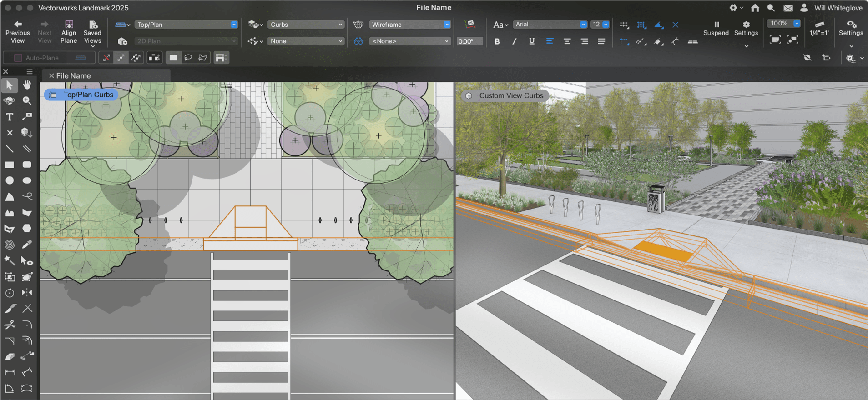The image size is (868, 400).
Task: Open the Top/Plan view dropdown
Action: coord(186,25)
